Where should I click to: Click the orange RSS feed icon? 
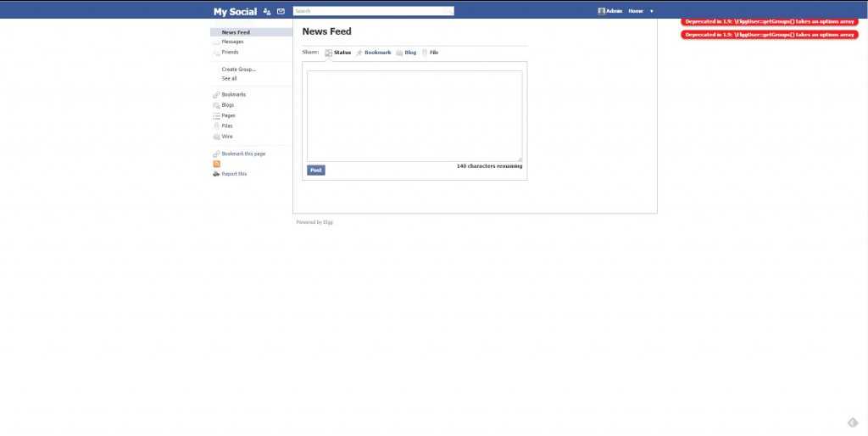216,164
